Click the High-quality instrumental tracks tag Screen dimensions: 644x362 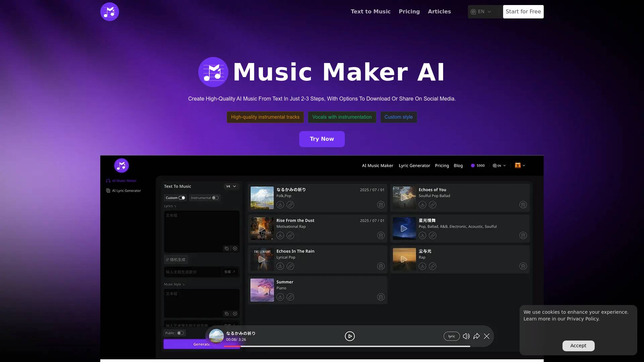(x=265, y=117)
